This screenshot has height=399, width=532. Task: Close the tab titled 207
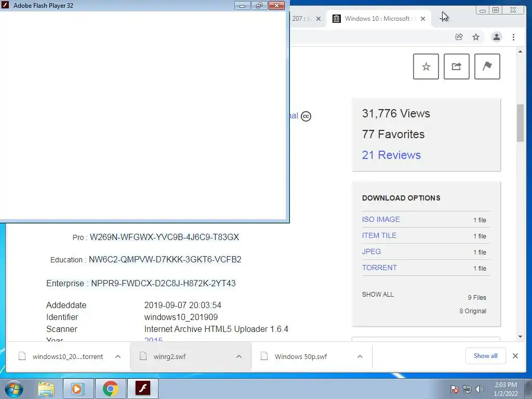coord(318,19)
